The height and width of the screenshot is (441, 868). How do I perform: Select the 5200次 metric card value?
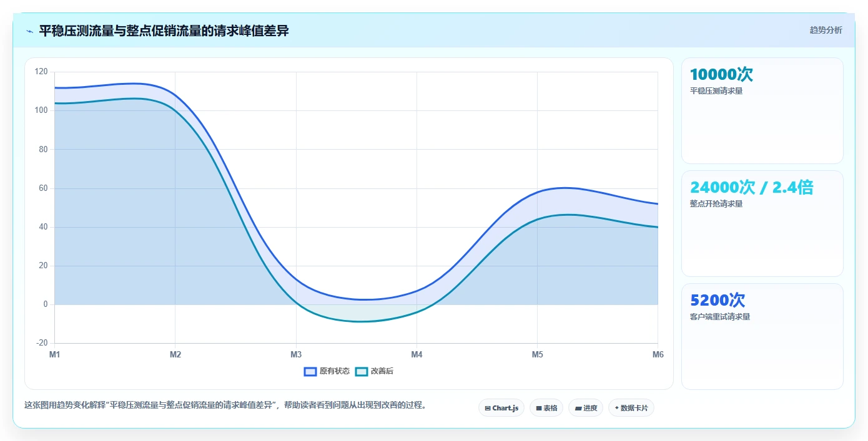(718, 301)
